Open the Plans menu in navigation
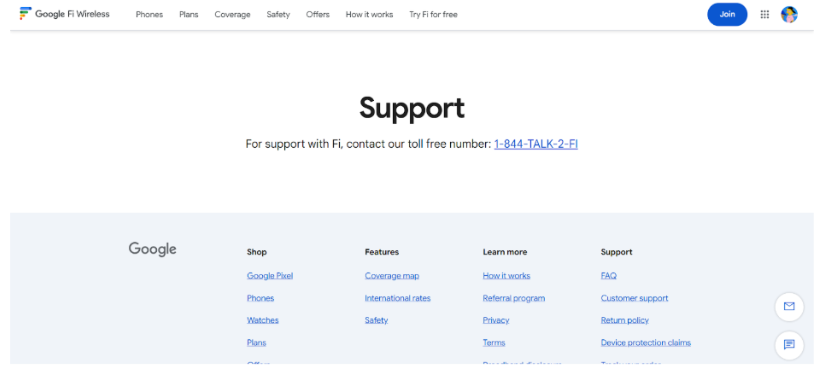 pyautogui.click(x=188, y=15)
